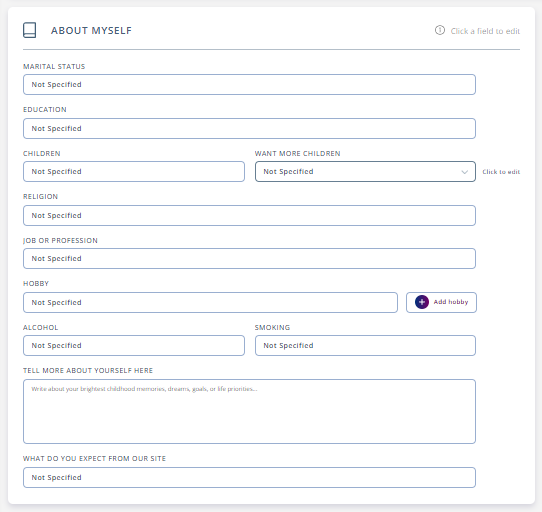Open the Education field
542x512 pixels.
click(x=249, y=129)
